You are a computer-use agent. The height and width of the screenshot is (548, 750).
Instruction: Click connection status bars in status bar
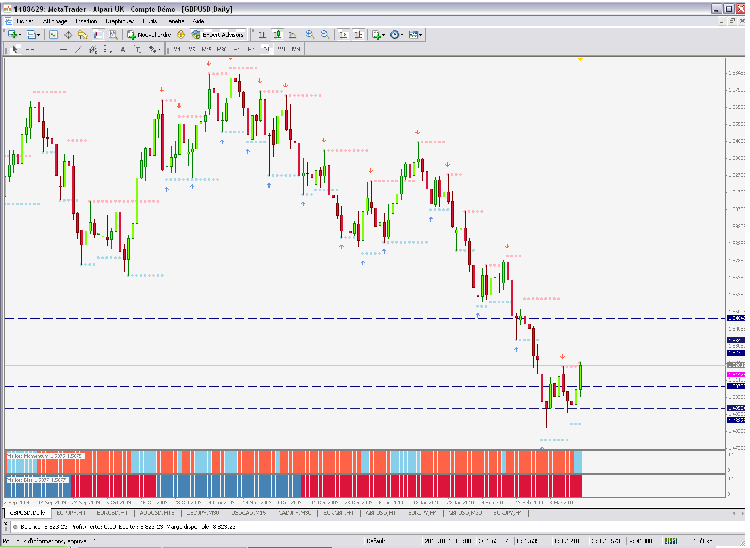(x=671, y=541)
